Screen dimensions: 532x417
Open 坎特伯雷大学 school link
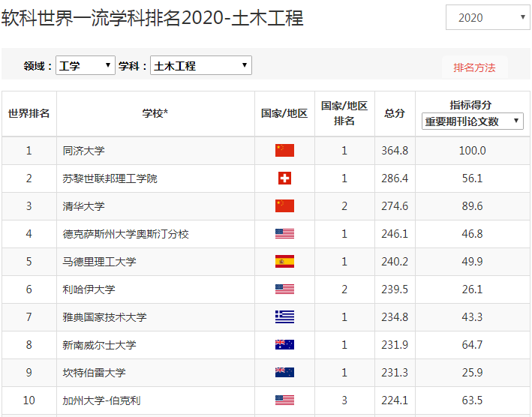(94, 373)
